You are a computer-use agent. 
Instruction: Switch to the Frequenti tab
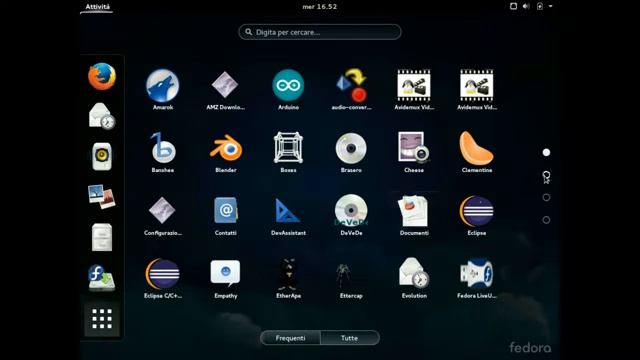coord(291,338)
